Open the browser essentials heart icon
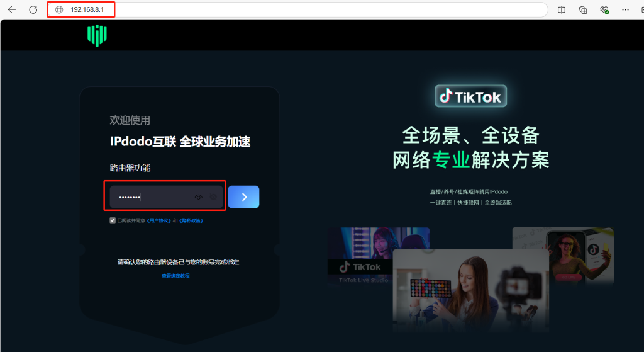644x352 pixels. click(x=604, y=10)
